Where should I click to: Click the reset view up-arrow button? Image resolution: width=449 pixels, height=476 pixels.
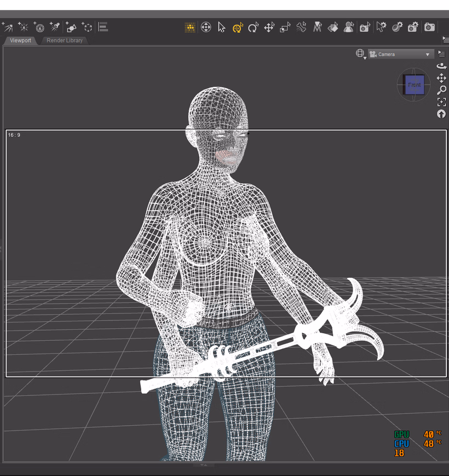tap(441, 114)
